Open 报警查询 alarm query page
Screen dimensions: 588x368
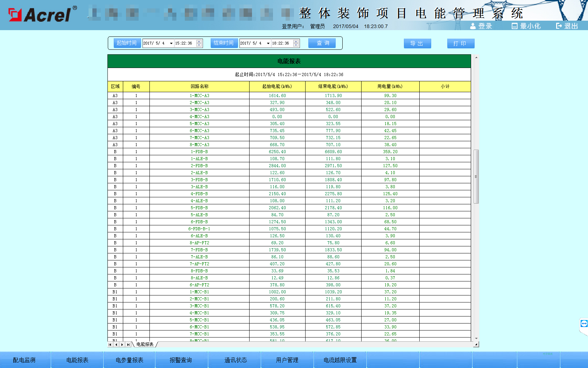[181, 360]
